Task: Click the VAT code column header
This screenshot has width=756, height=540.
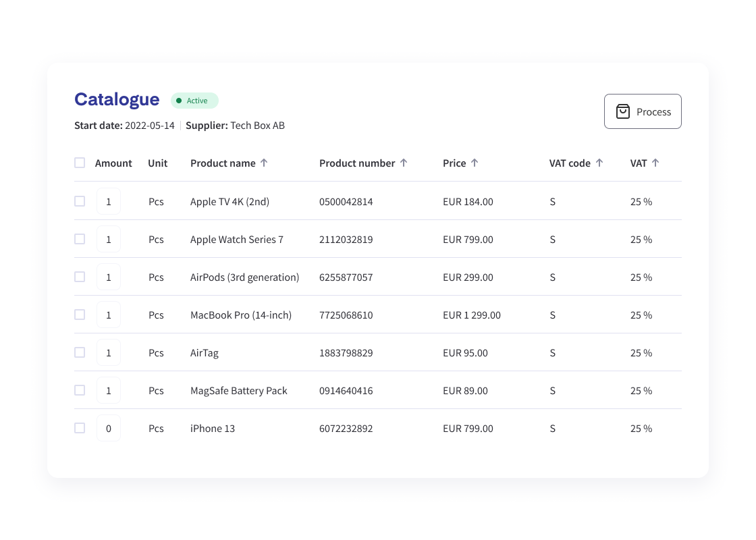Action: click(570, 163)
